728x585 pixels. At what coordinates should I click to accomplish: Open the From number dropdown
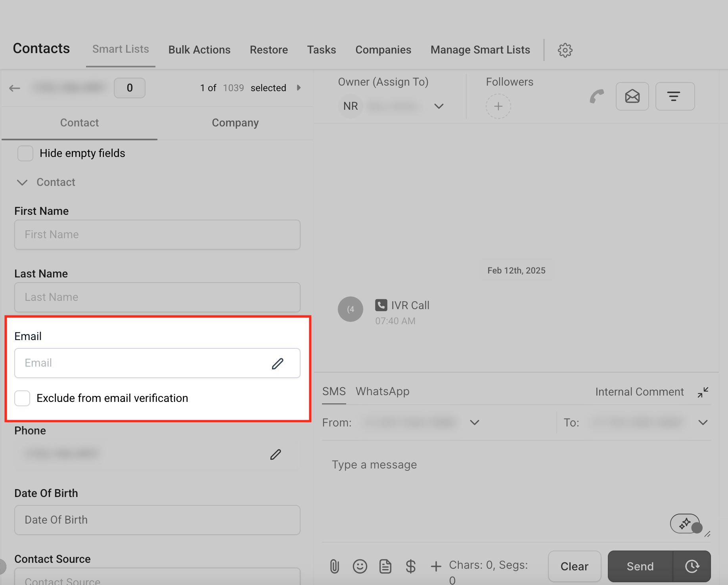tap(475, 422)
